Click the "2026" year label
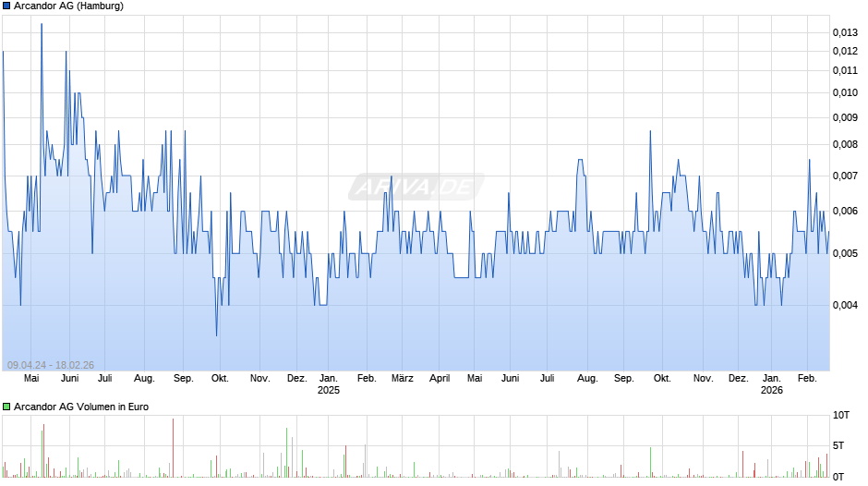This screenshot has width=868, height=486. 772,390
